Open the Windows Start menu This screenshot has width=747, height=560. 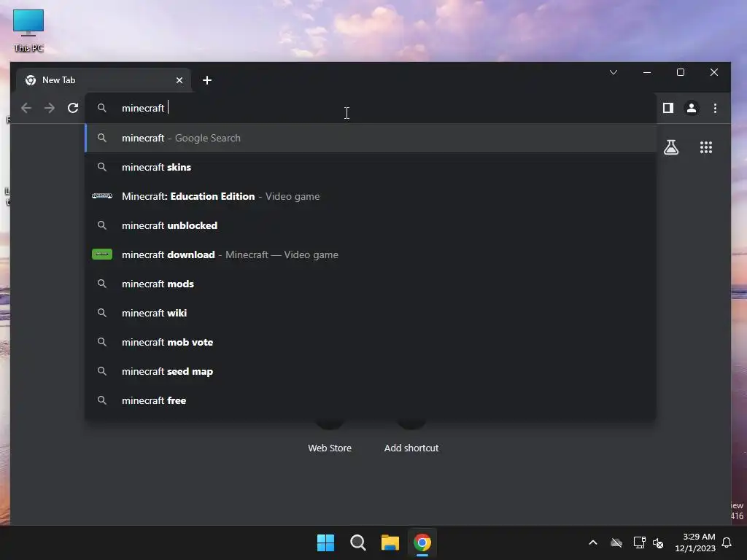[326, 542]
